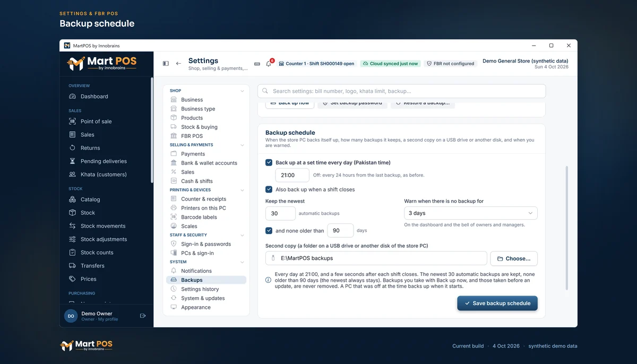Toggle Also back up when shift closes
637x364 pixels.
(x=269, y=189)
